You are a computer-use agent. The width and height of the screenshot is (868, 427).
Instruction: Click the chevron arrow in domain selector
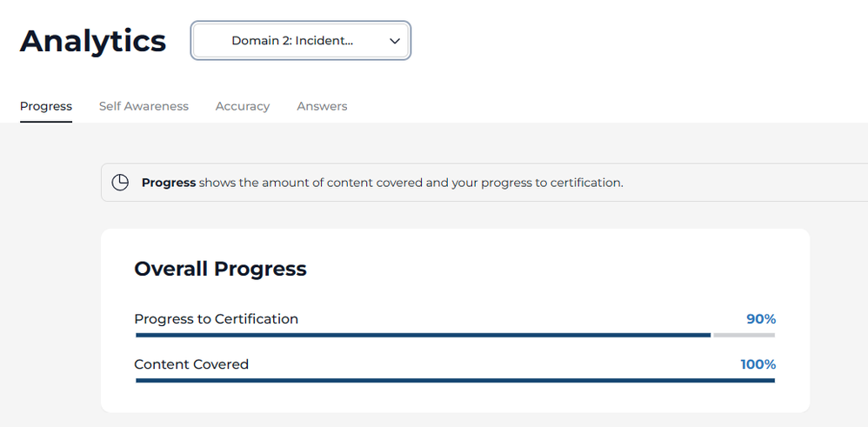click(x=395, y=41)
